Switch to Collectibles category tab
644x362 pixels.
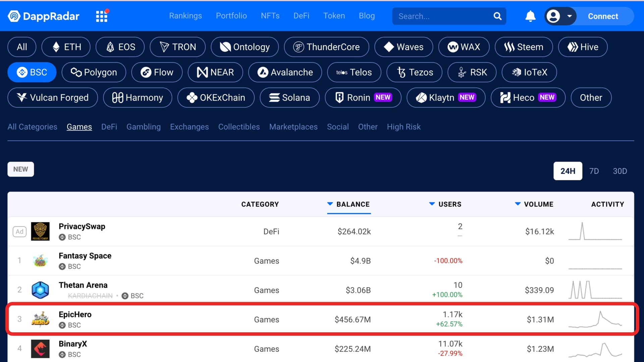[239, 127]
